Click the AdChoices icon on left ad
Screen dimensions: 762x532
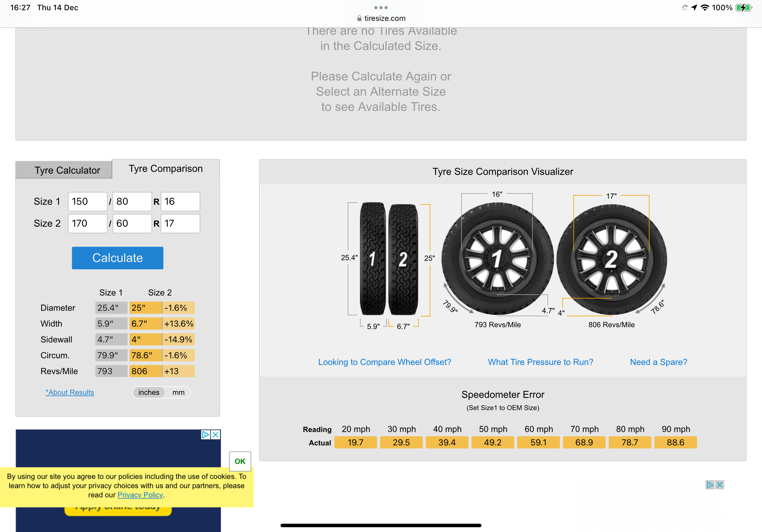pyautogui.click(x=205, y=434)
